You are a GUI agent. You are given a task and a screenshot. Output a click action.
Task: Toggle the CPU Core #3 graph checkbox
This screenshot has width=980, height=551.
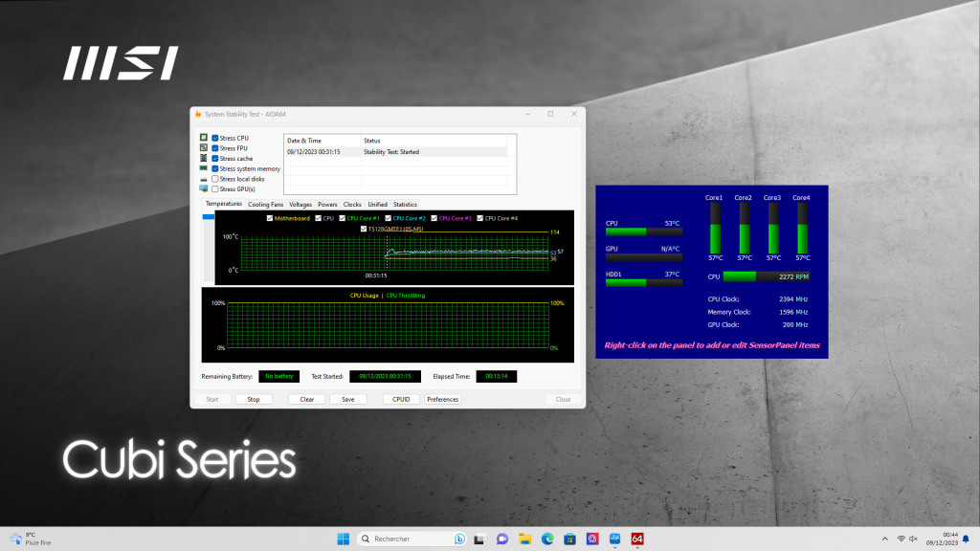(x=434, y=218)
